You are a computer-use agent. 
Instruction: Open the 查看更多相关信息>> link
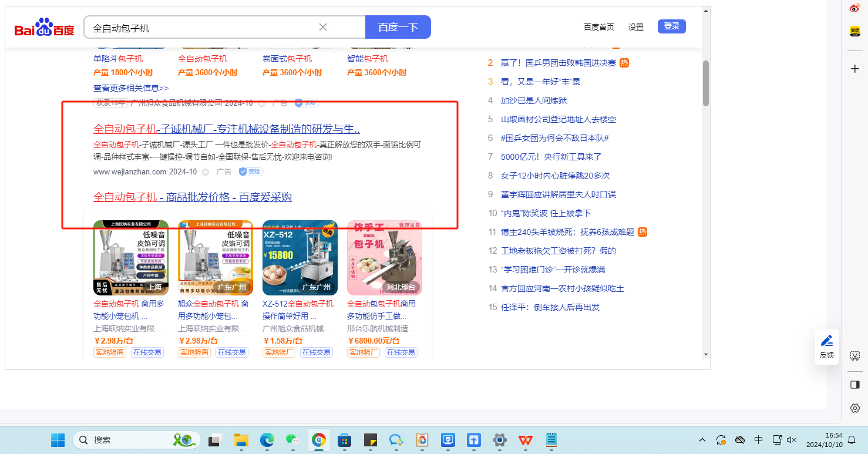tap(131, 88)
